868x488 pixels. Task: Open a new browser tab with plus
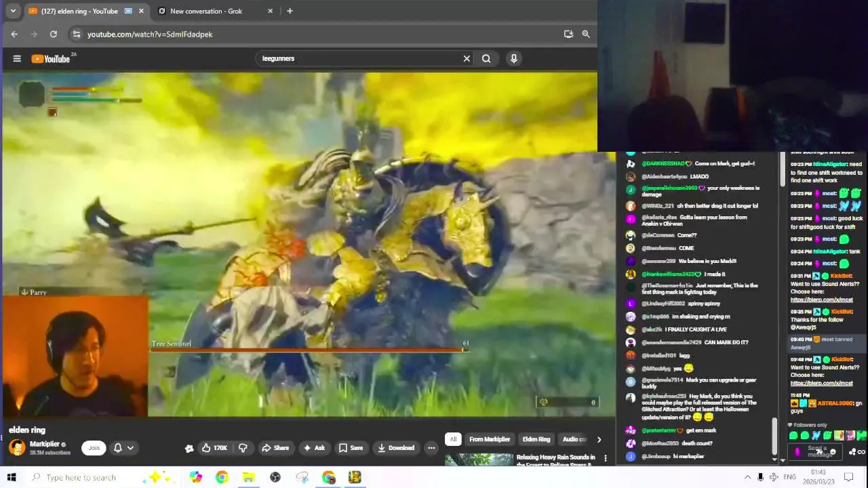pos(290,11)
